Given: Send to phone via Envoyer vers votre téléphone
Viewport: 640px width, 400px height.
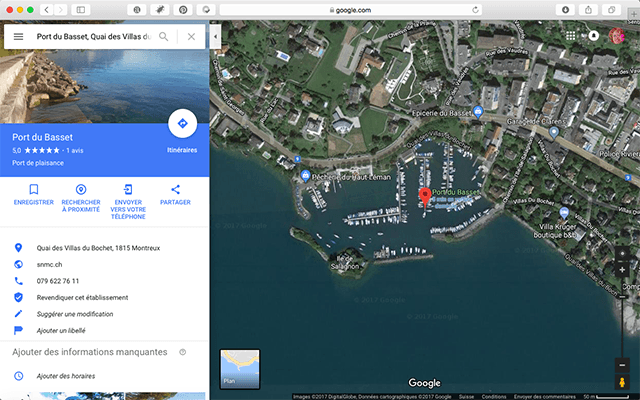Looking at the screenshot, I should [x=128, y=189].
